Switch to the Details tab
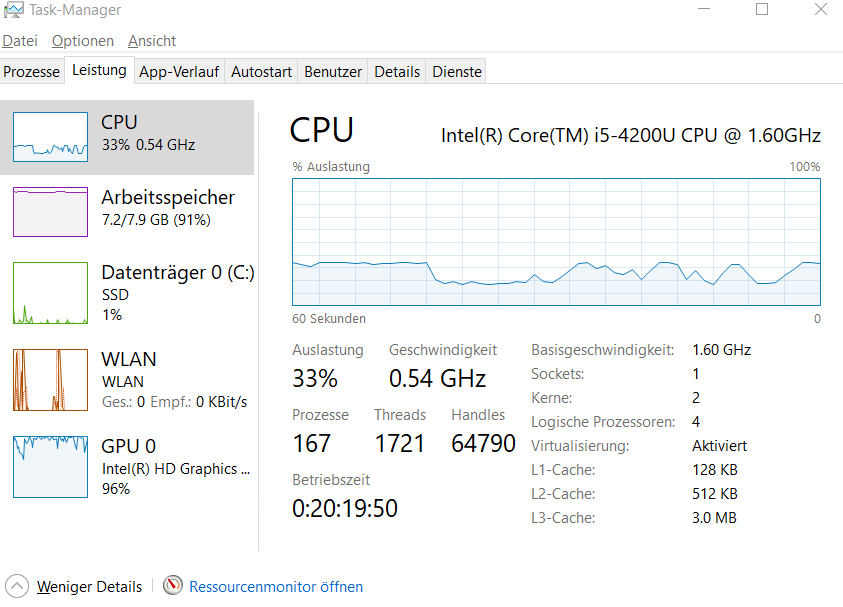The height and width of the screenshot is (607, 843). [396, 71]
